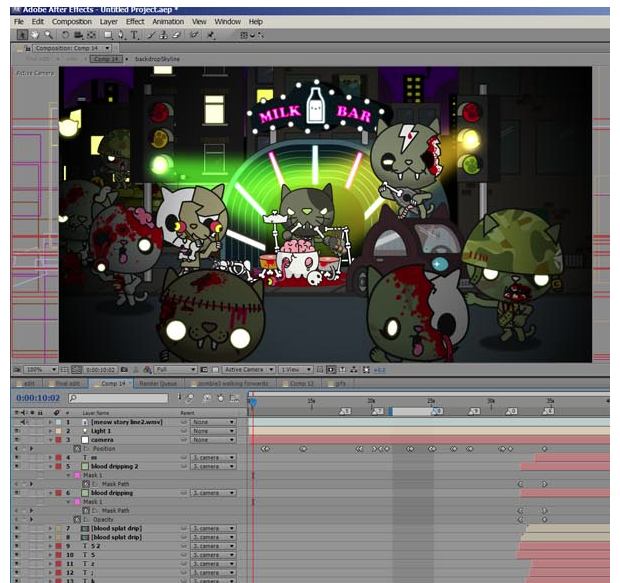Switch to the Render Queue tab

[x=155, y=383]
